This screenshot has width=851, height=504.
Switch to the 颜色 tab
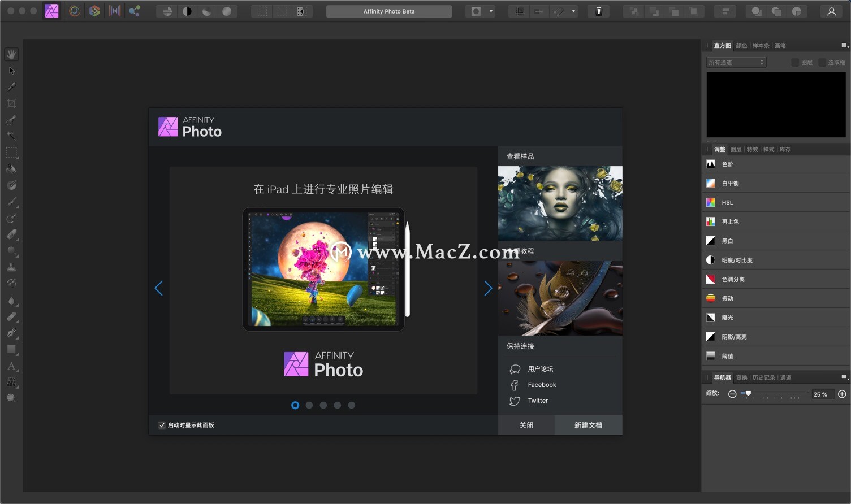[x=741, y=45]
